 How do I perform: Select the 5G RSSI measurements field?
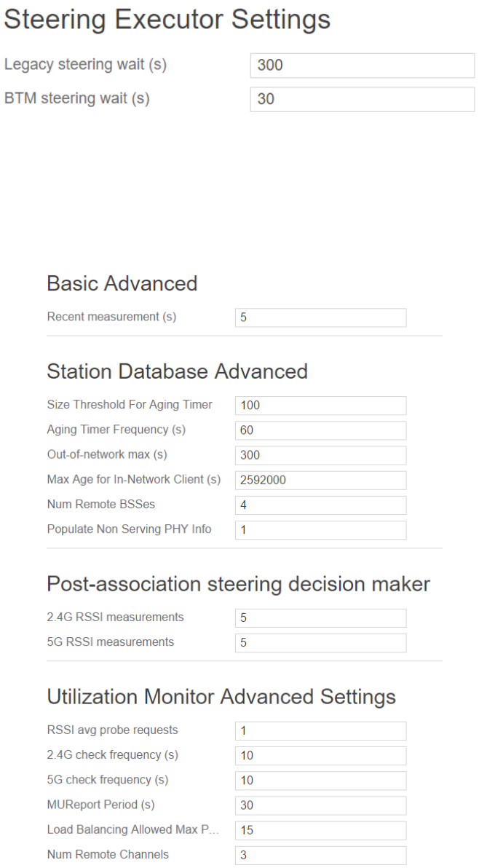pyautogui.click(x=320, y=643)
